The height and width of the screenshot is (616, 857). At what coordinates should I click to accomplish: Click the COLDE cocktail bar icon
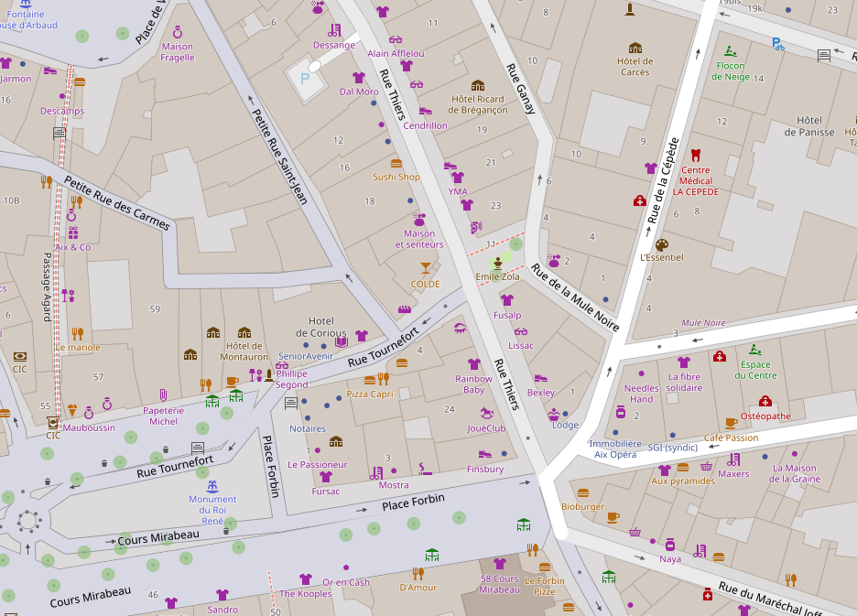(425, 268)
